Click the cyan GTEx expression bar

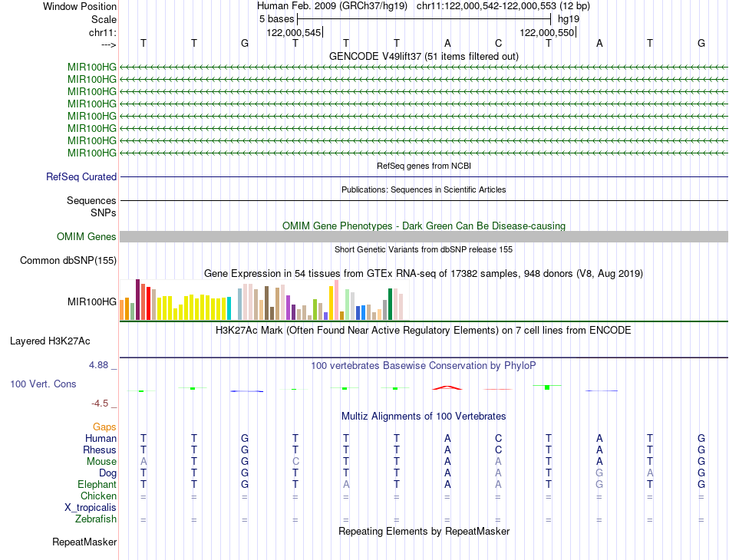pos(229,308)
